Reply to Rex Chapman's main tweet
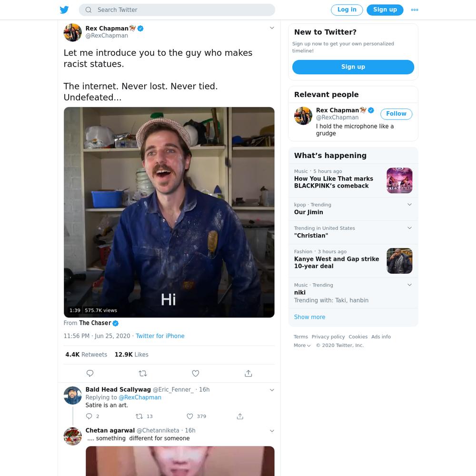Screen dimensions: 476x476 (90, 373)
